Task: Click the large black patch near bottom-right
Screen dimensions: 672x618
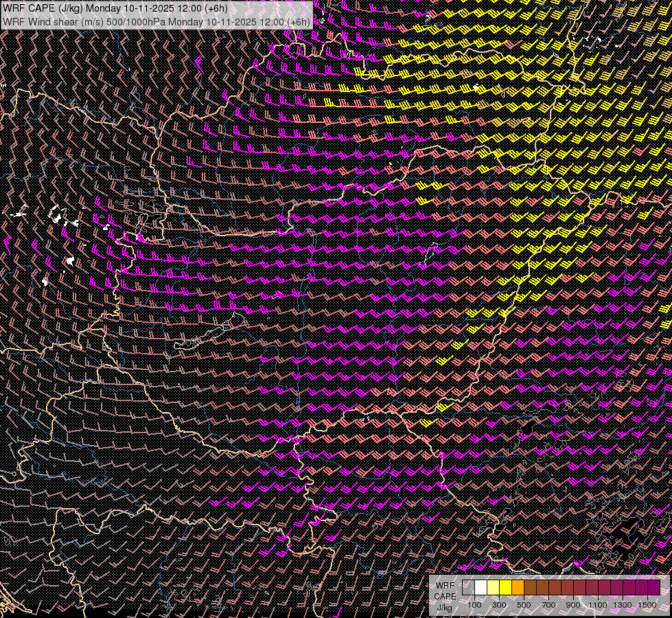Action: pos(629,536)
